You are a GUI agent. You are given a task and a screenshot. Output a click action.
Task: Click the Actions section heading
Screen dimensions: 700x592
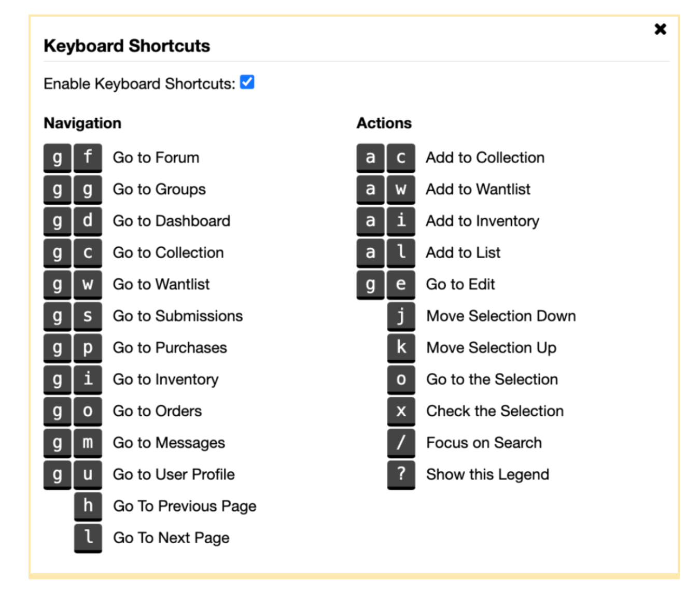coord(384,123)
